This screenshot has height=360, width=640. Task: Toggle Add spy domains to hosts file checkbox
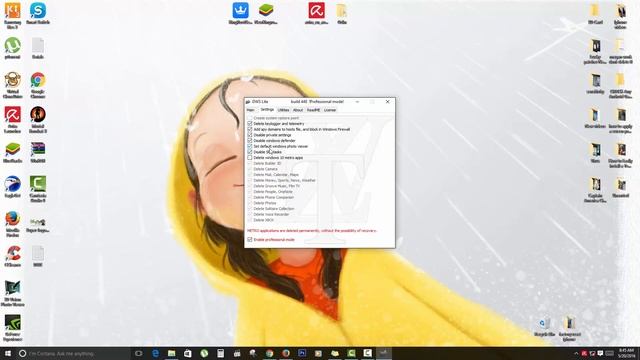pyautogui.click(x=250, y=129)
